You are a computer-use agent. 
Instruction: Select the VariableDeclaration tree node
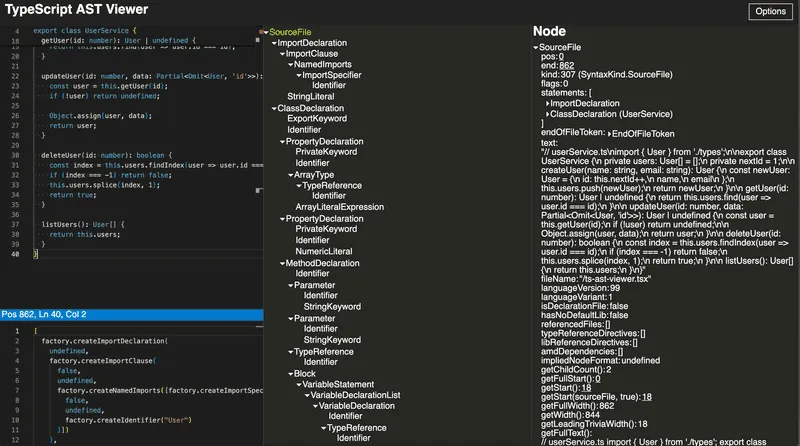(357, 406)
